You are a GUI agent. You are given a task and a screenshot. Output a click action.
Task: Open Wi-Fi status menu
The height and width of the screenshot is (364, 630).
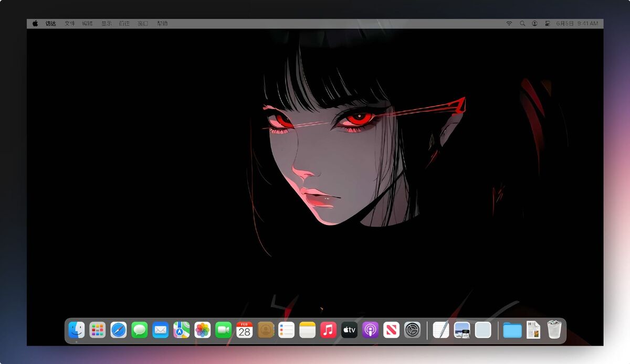509,24
